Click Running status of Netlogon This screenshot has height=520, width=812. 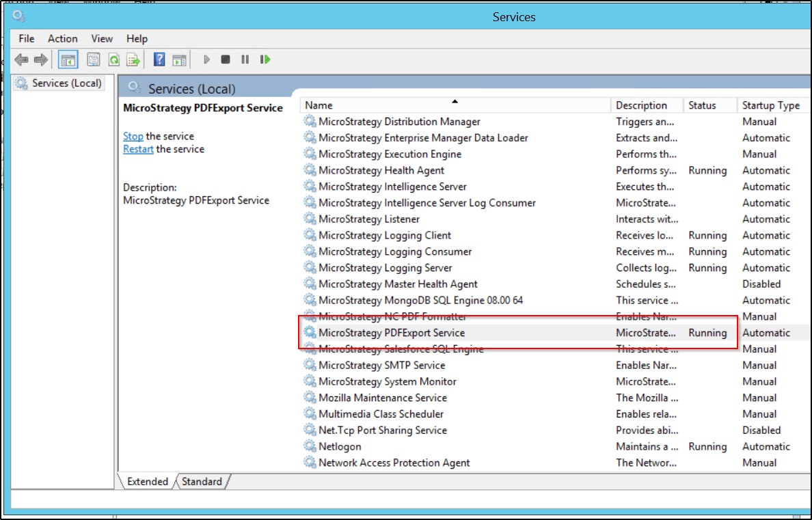click(707, 446)
